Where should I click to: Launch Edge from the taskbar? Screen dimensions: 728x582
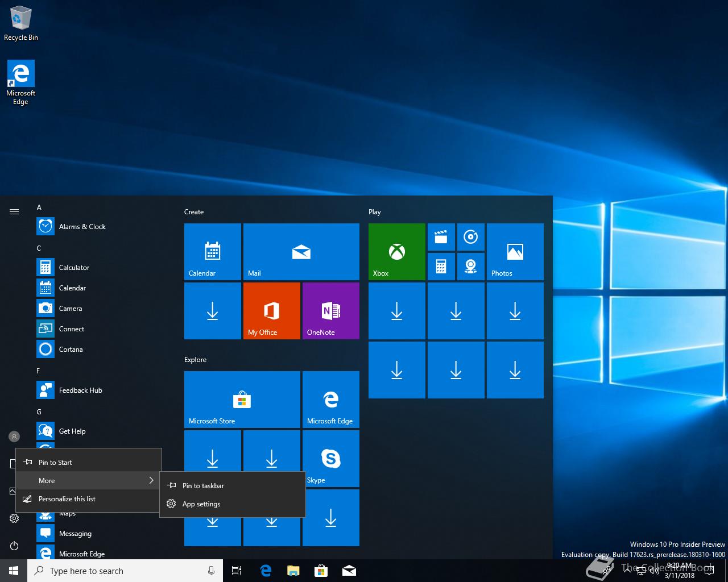click(266, 571)
